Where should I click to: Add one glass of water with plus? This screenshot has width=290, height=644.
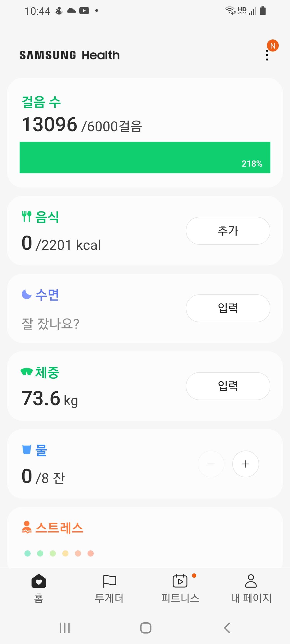pos(245,464)
